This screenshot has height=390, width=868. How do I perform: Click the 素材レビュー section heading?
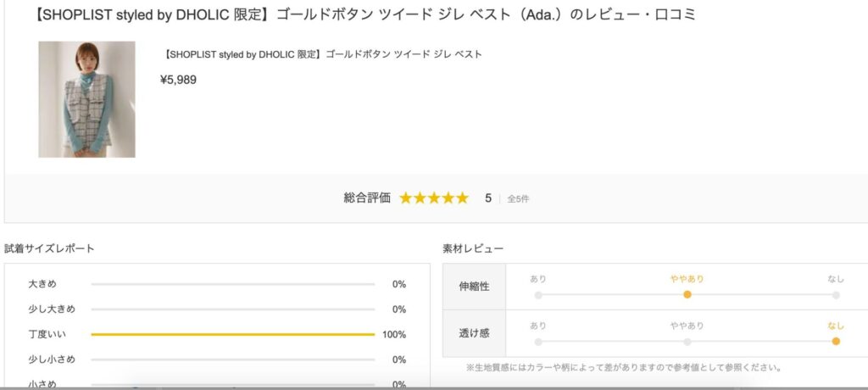[473, 248]
